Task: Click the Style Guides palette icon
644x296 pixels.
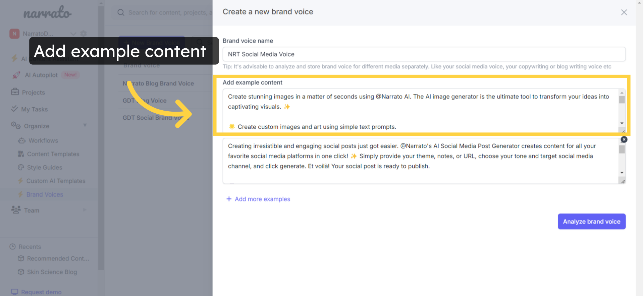Action: click(21, 167)
